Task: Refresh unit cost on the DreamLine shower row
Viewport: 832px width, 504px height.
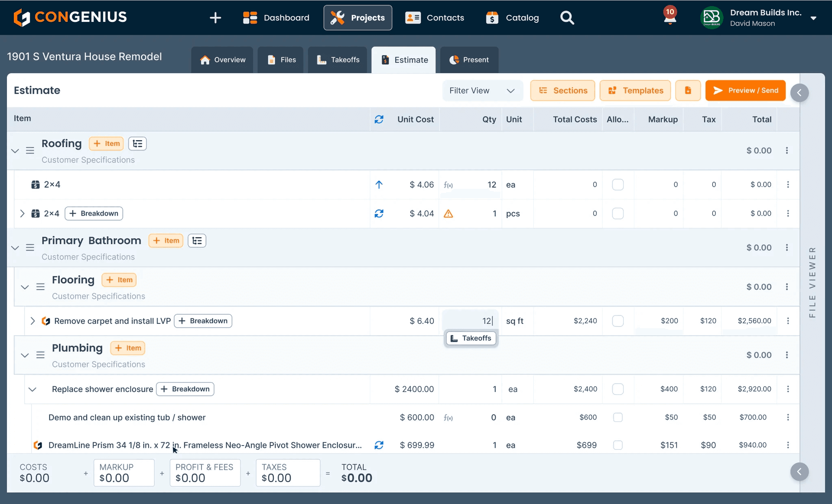Action: [379, 445]
